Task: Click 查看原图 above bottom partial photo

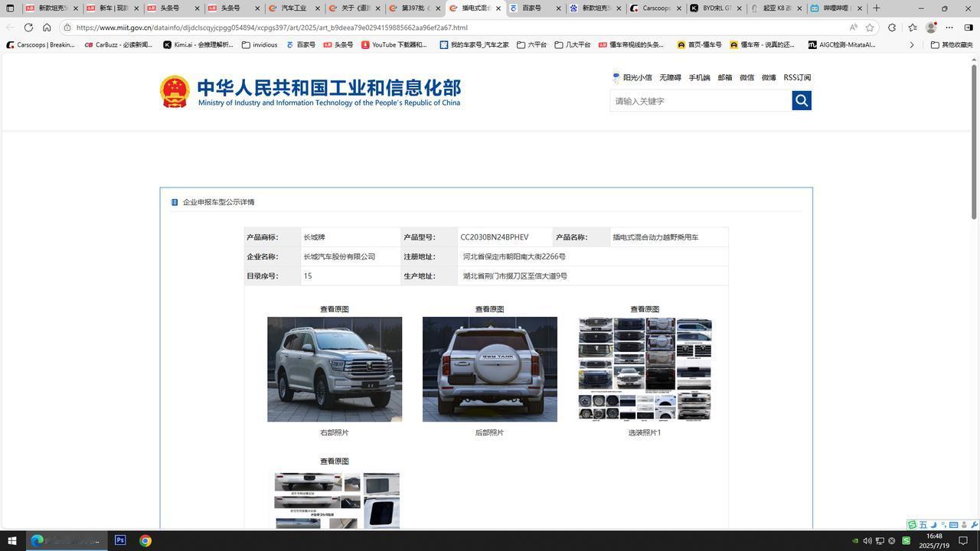Action: click(x=335, y=461)
